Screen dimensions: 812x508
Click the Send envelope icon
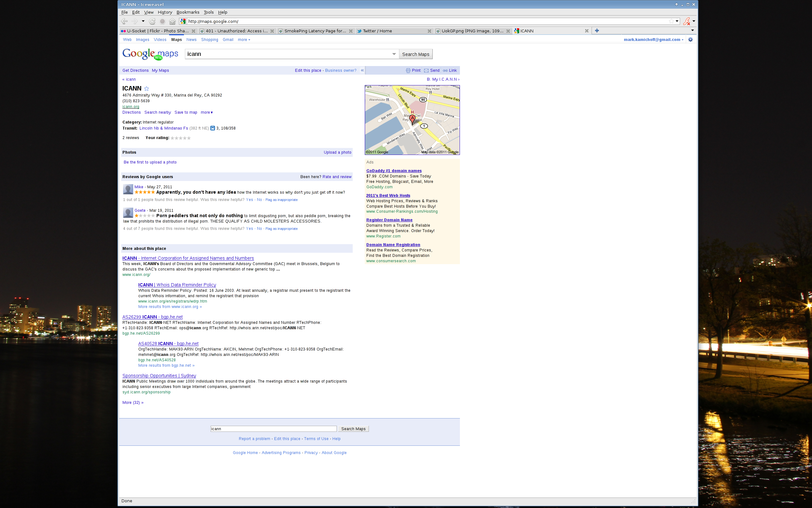coord(426,70)
